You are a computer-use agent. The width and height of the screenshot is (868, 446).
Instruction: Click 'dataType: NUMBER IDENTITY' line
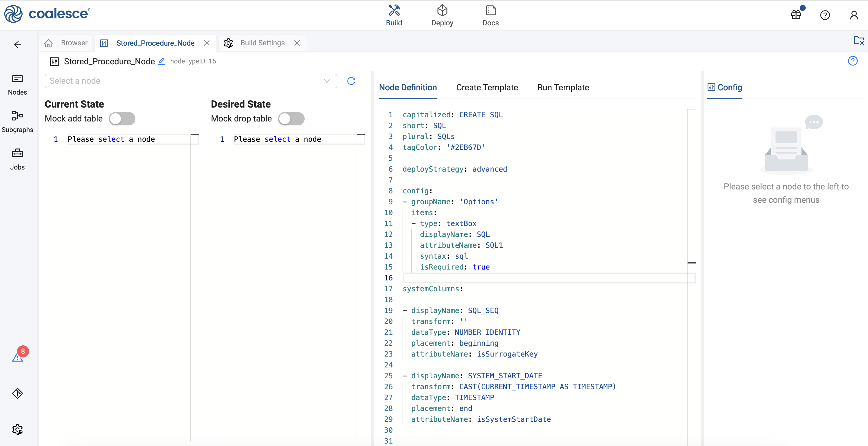pos(466,332)
